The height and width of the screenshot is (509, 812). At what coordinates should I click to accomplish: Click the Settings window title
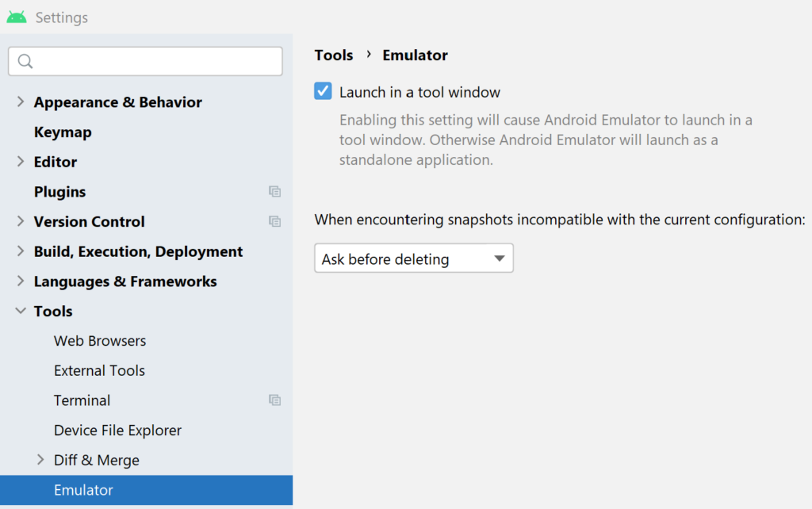tap(62, 17)
